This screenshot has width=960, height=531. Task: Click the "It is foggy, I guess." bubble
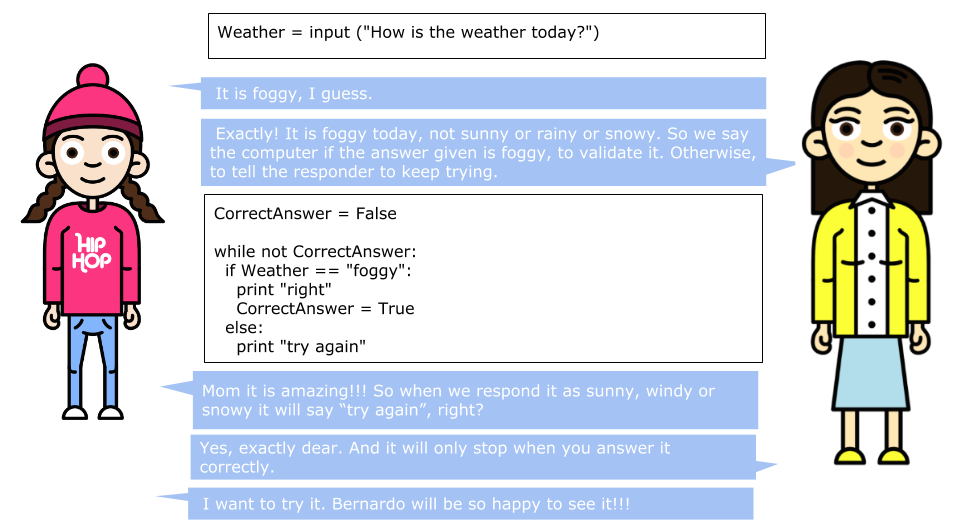(x=484, y=94)
